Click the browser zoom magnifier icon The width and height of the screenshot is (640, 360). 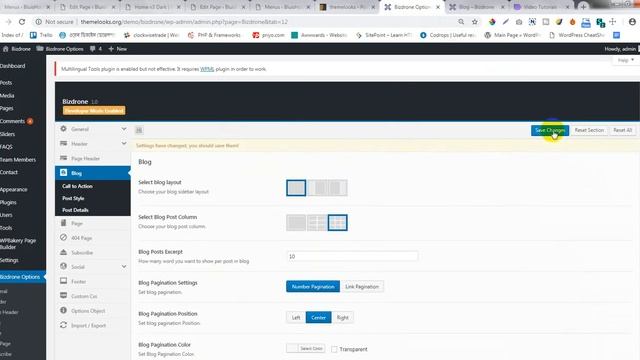coord(461,22)
